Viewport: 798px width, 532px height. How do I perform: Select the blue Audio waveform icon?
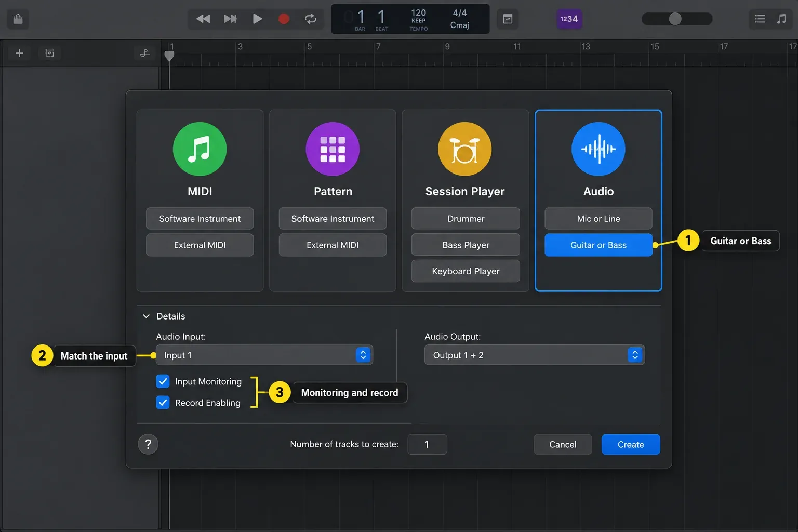click(598, 149)
